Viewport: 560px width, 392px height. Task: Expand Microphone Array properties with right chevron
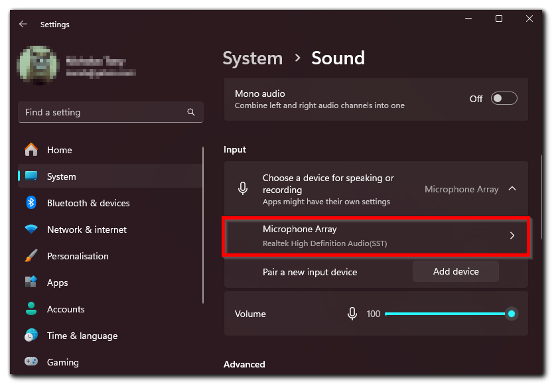click(512, 235)
